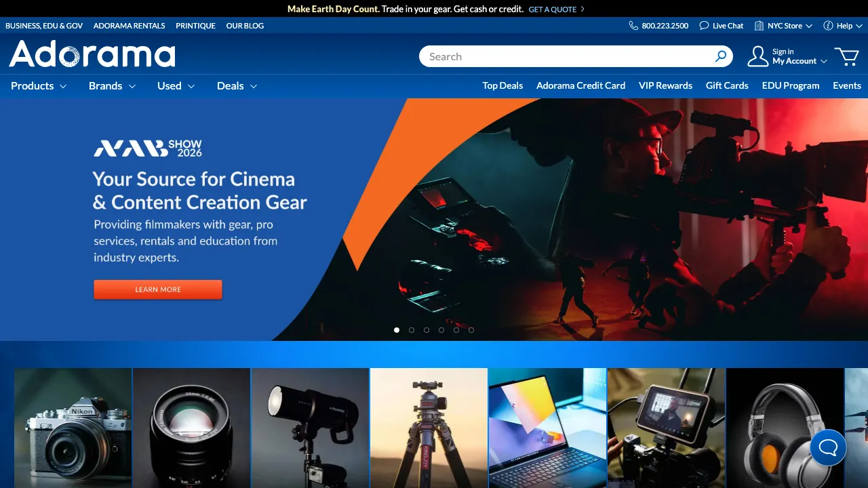Click the magnifying glass search icon

tap(721, 56)
